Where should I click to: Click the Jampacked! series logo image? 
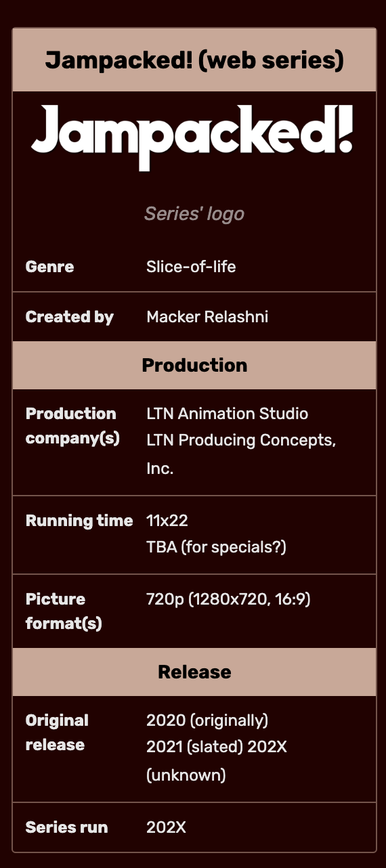click(x=194, y=139)
